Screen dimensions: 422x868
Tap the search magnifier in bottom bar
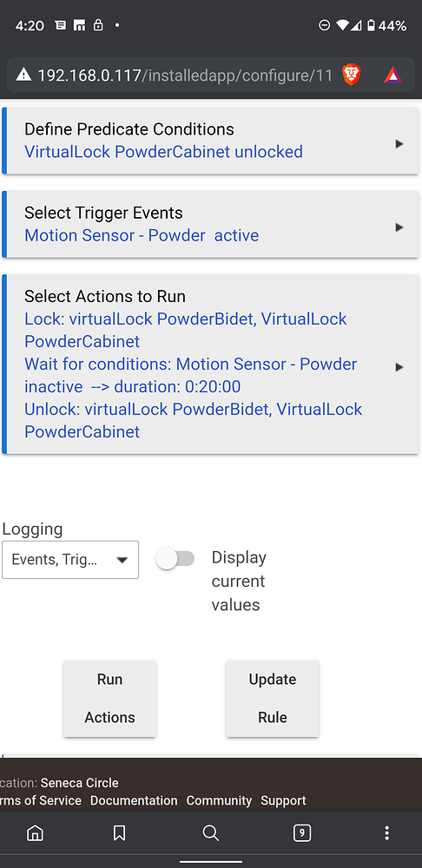210,832
